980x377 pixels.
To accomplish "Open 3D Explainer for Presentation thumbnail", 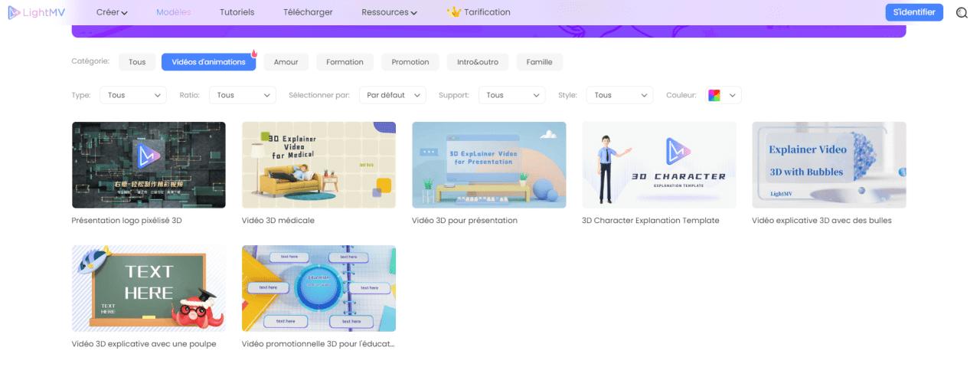I will pos(489,165).
